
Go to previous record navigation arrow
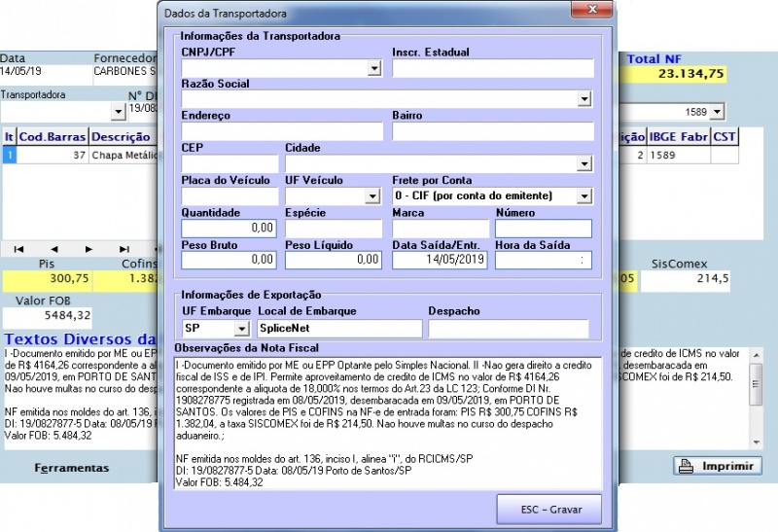point(54,249)
